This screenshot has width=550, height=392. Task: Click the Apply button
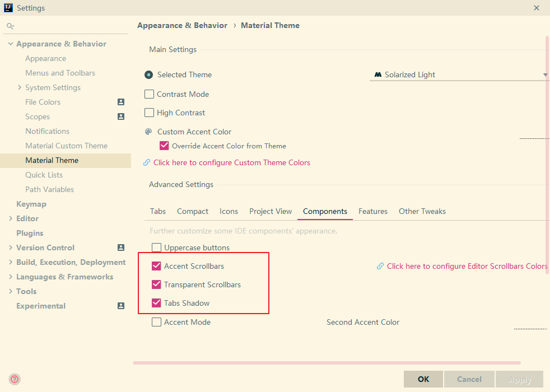pos(520,379)
